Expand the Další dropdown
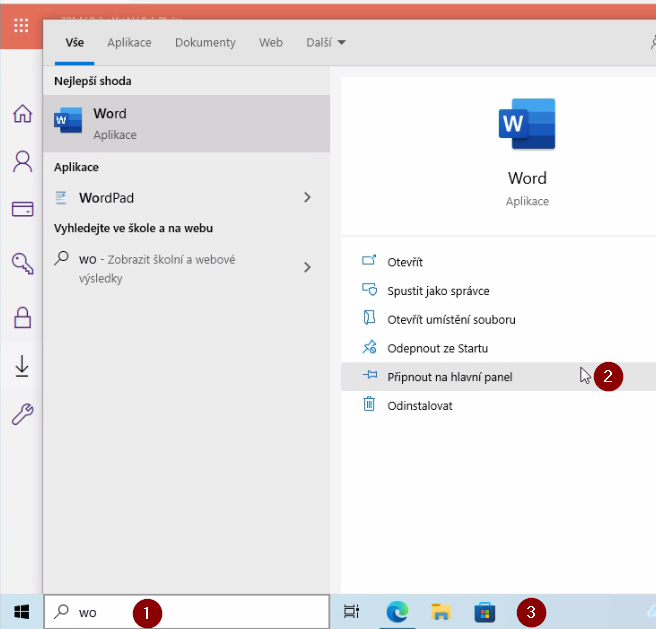656x629 pixels. (326, 42)
